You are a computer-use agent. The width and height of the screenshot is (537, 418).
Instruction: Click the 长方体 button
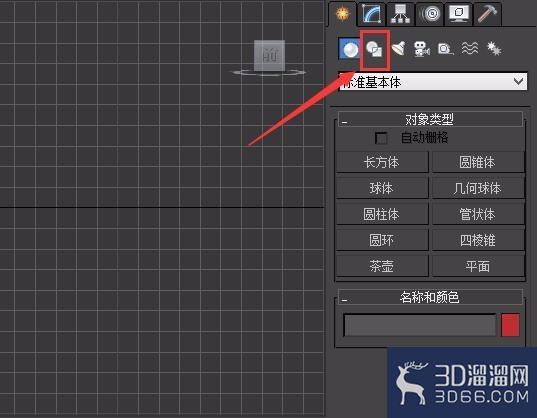[x=382, y=162]
